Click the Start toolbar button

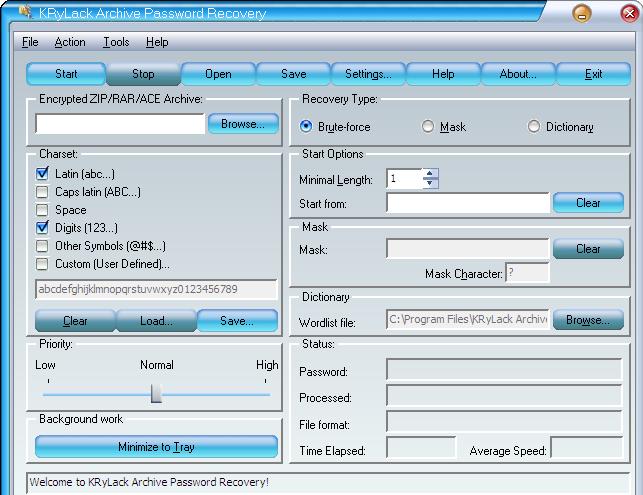[66, 74]
